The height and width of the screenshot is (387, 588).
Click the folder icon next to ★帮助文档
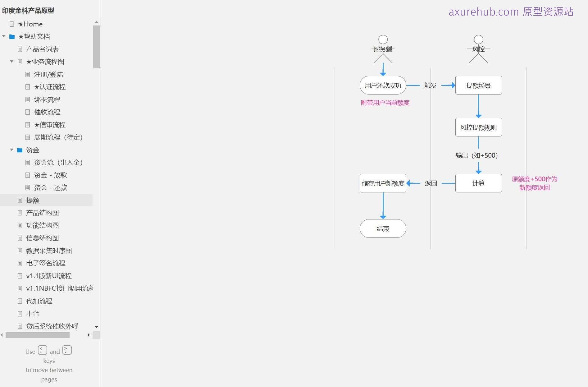12,36
